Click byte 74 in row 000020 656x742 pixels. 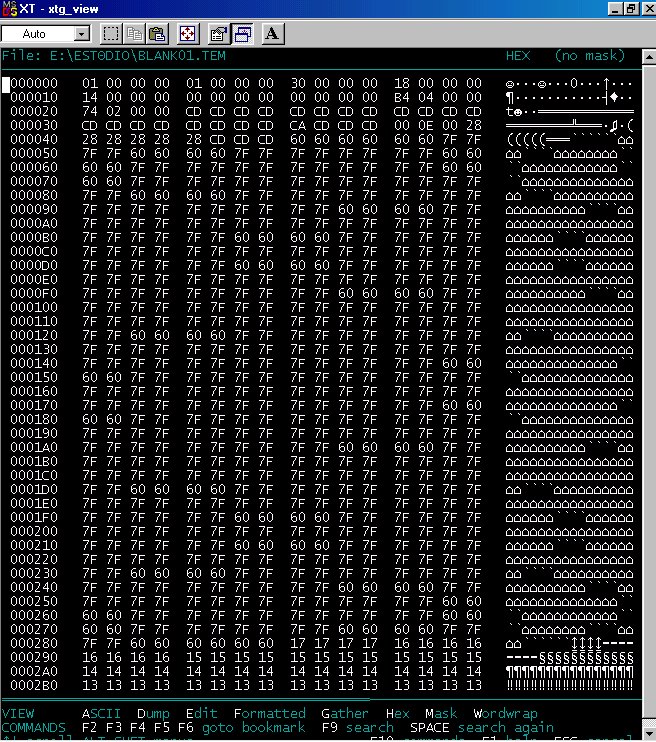[90, 111]
